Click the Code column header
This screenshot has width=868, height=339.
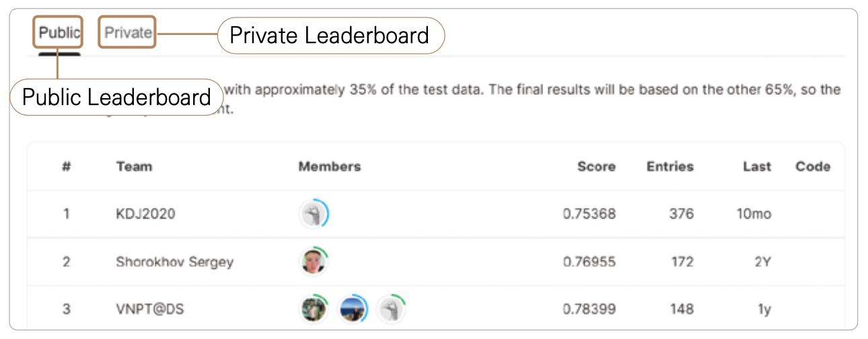(812, 167)
